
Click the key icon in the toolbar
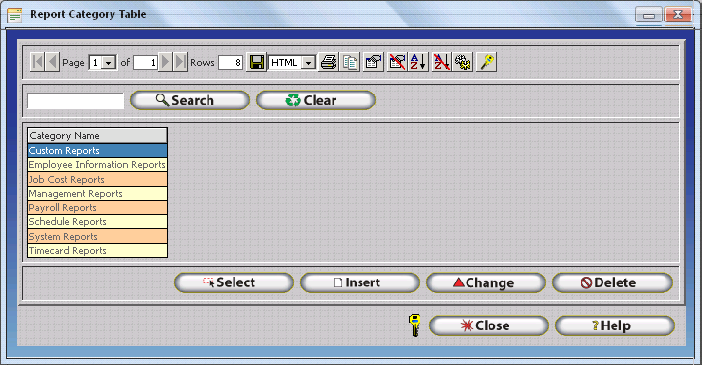click(486, 62)
